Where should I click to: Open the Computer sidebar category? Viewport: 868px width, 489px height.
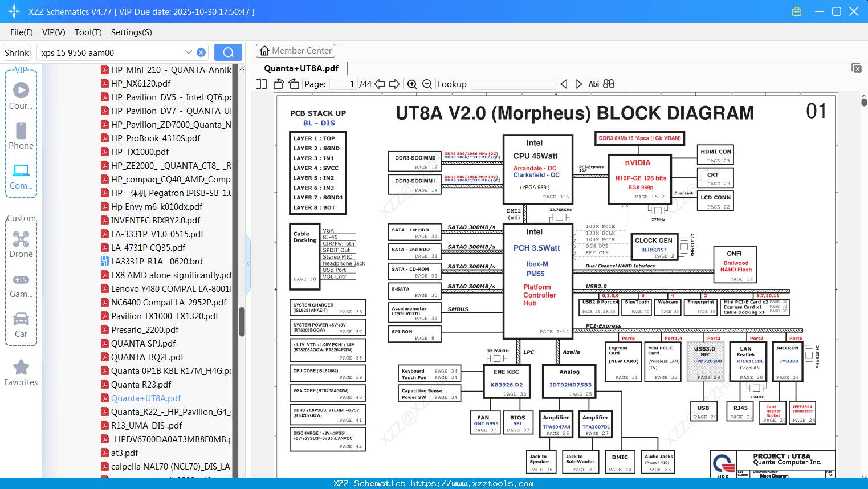(x=21, y=176)
